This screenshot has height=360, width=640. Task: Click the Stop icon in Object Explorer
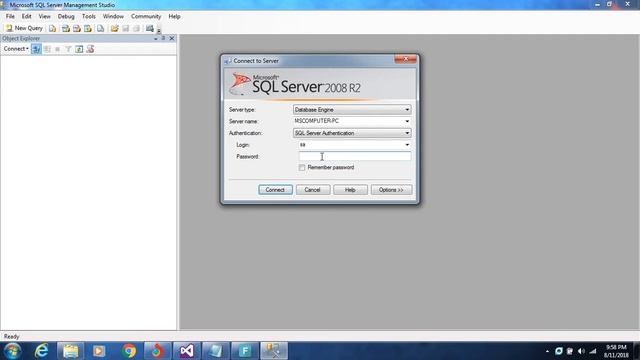58,49
